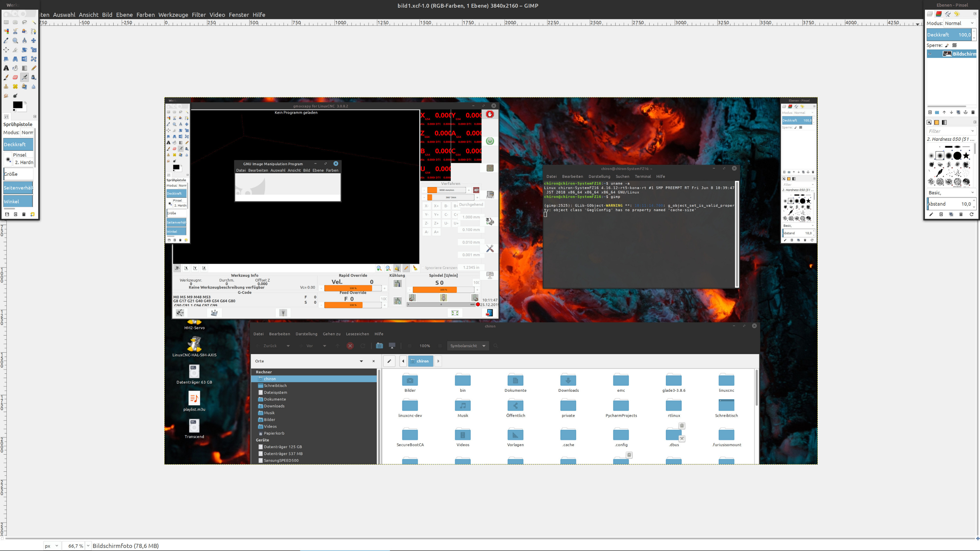Reset tool options to defaults button
This screenshot has width=980, height=551.
(32, 215)
